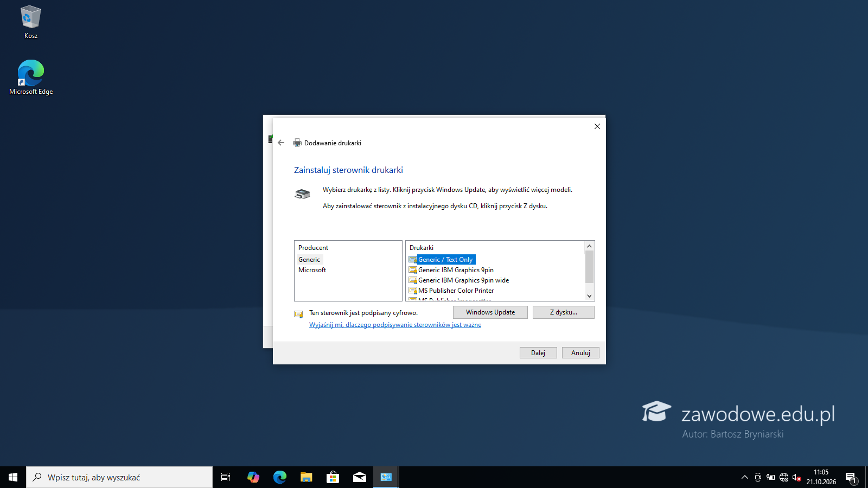Click the Drukarki list scrollbar thumb
The height and width of the screenshot is (488, 868).
589,267
